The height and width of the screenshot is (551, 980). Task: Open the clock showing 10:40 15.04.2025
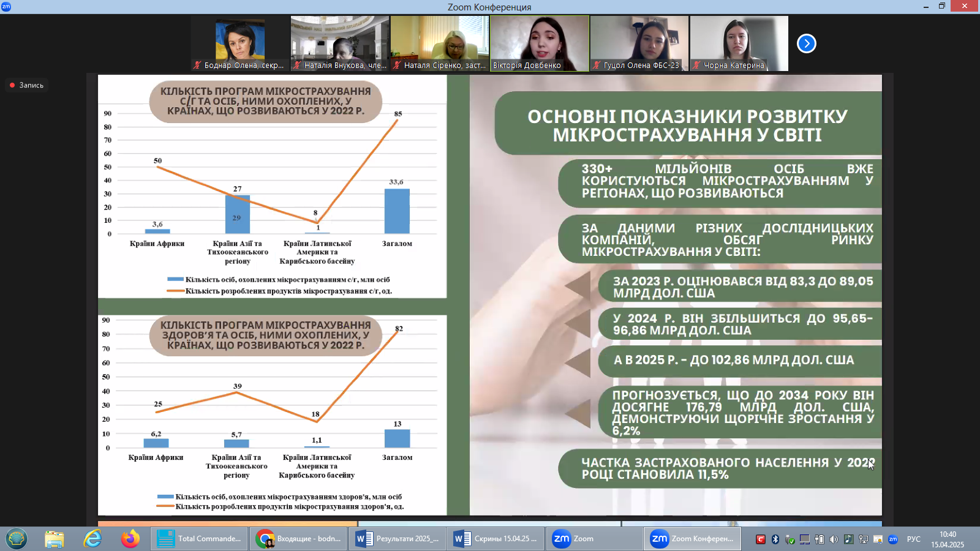click(948, 539)
